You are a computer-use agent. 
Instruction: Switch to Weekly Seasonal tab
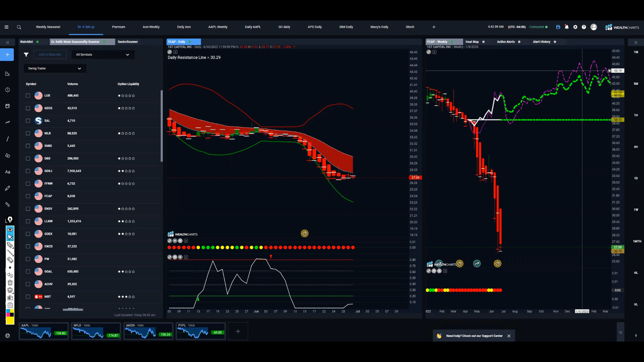click(48, 27)
